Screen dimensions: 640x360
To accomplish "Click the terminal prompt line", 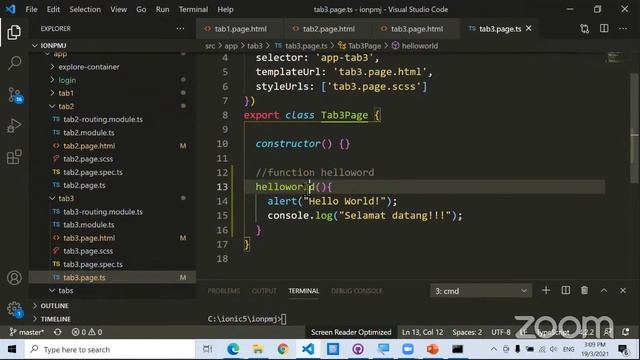I will coord(247,319).
